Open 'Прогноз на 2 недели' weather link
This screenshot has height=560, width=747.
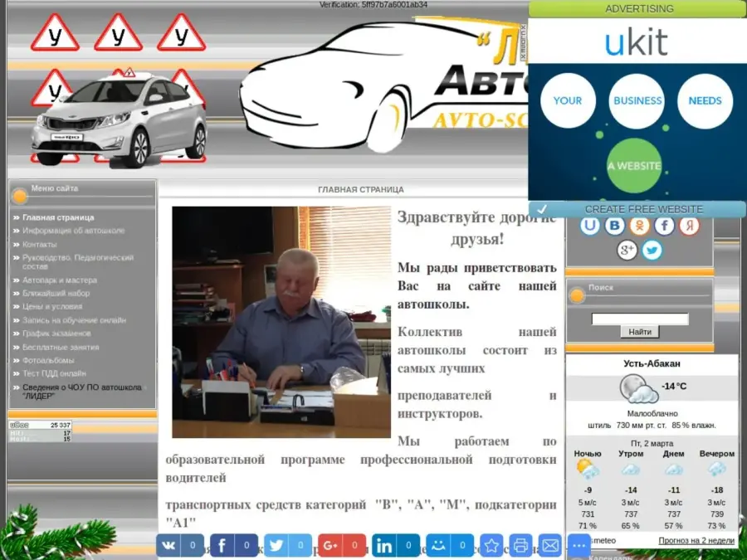(696, 540)
